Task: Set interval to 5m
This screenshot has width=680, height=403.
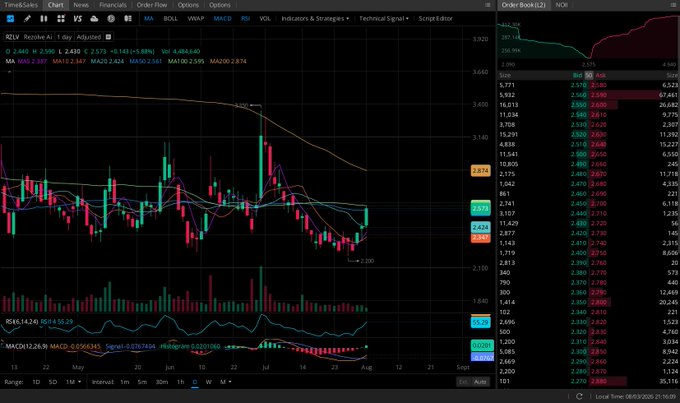Action: coord(142,382)
